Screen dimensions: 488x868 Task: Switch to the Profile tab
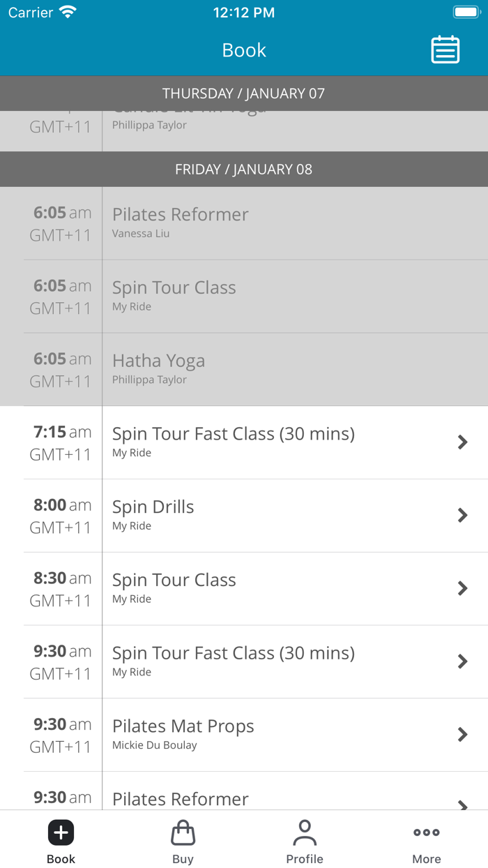point(305,840)
